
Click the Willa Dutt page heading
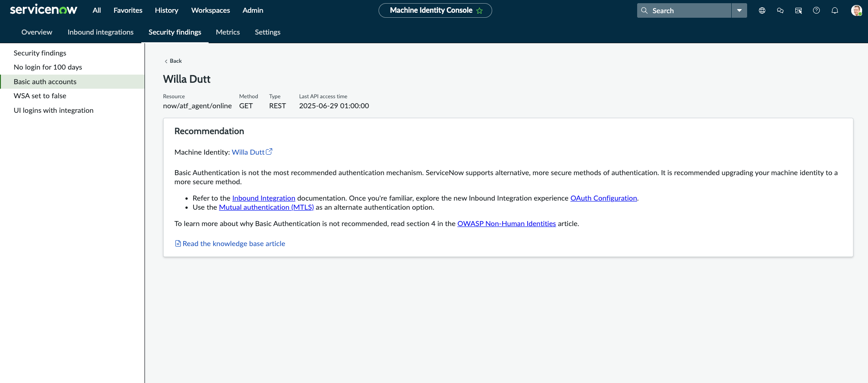click(187, 79)
